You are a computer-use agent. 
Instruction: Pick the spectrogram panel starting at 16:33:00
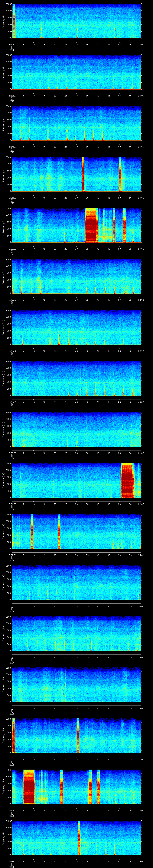(x=77, y=583)
